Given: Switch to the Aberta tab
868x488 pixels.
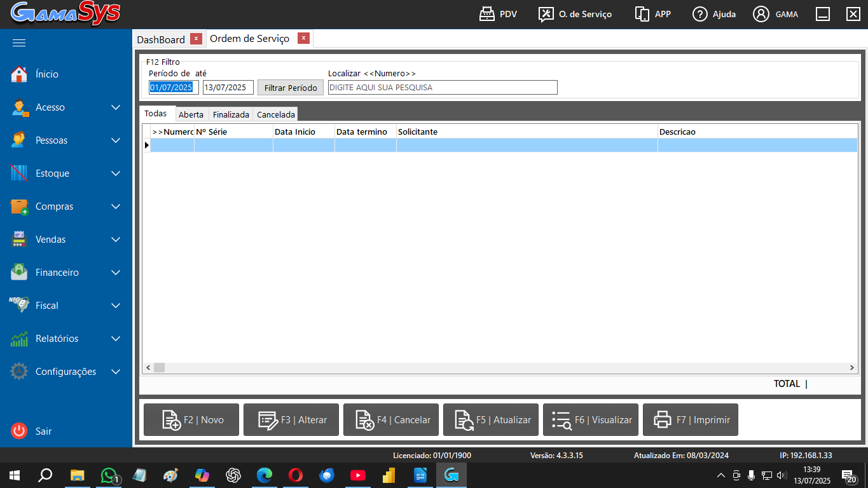Looking at the screenshot, I should coord(191,114).
